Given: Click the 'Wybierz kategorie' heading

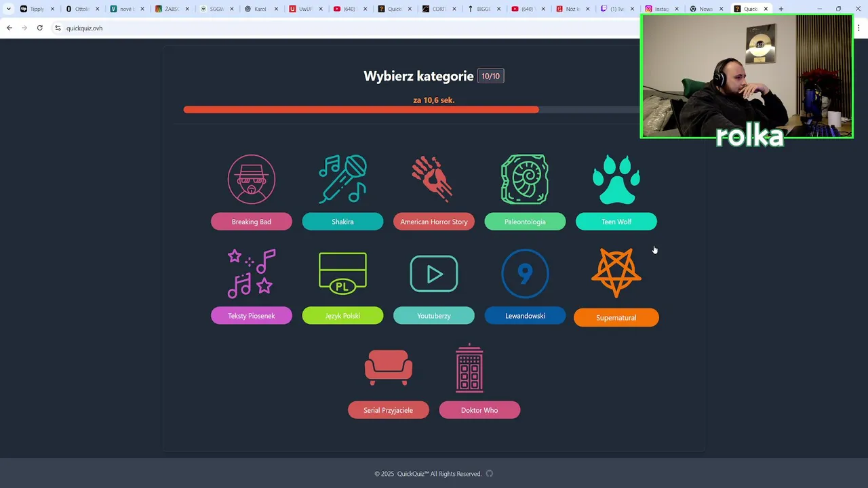Looking at the screenshot, I should [x=418, y=76].
